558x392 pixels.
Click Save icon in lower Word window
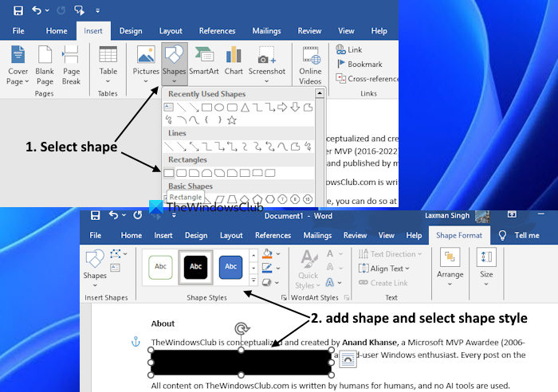point(95,215)
